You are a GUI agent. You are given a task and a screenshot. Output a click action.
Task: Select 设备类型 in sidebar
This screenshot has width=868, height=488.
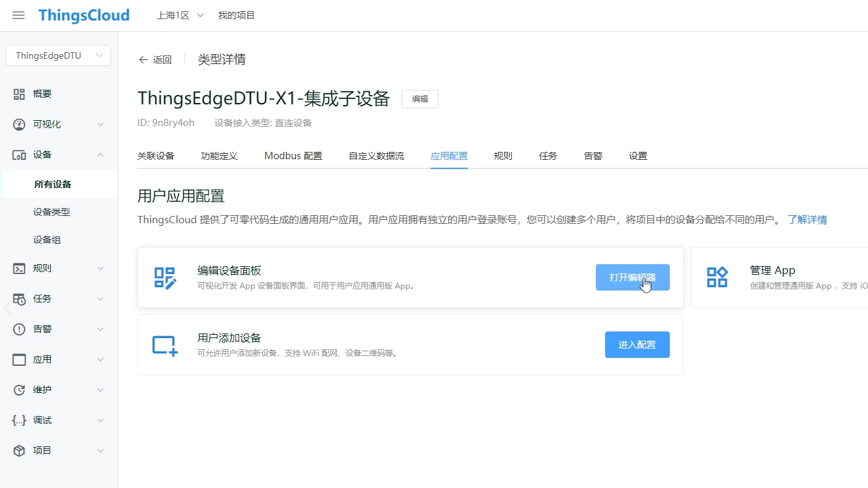[59, 212]
